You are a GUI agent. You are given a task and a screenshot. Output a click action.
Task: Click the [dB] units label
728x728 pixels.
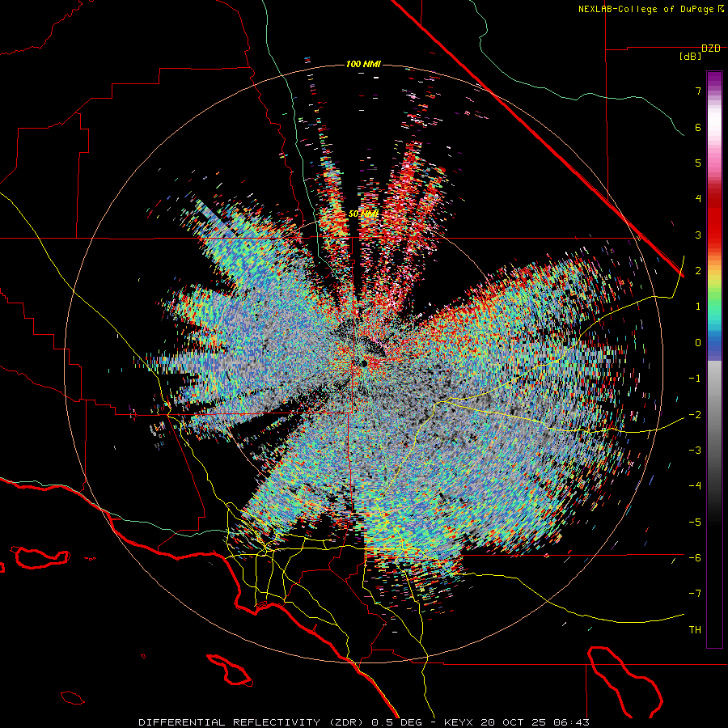pyautogui.click(x=690, y=57)
